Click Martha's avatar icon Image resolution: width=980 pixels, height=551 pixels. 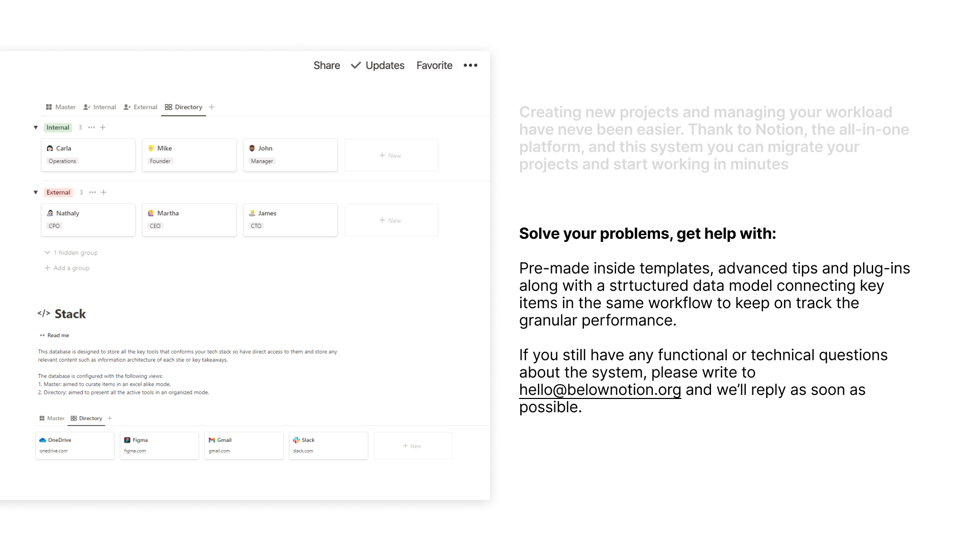point(151,213)
